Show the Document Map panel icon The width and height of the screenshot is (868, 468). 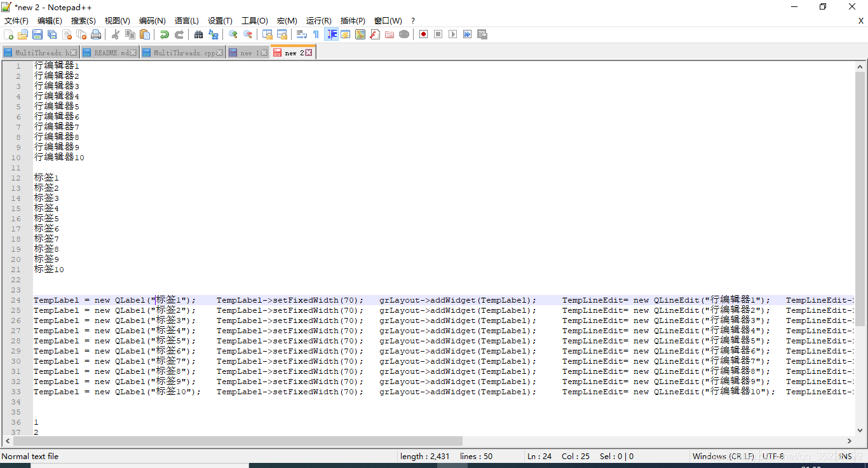point(360,34)
